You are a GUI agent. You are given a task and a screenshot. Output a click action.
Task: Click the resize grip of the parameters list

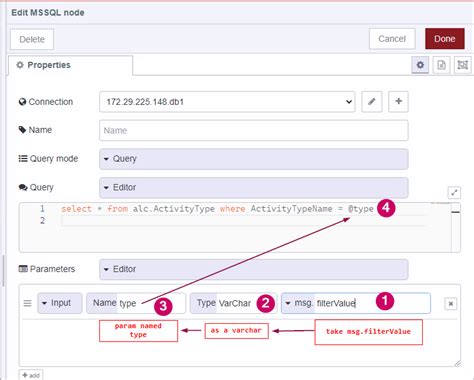pyautogui.click(x=457, y=363)
